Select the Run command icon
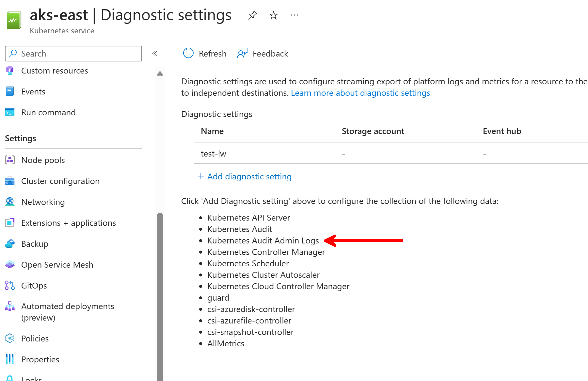Screen dimensions: 588x381 coord(10,112)
